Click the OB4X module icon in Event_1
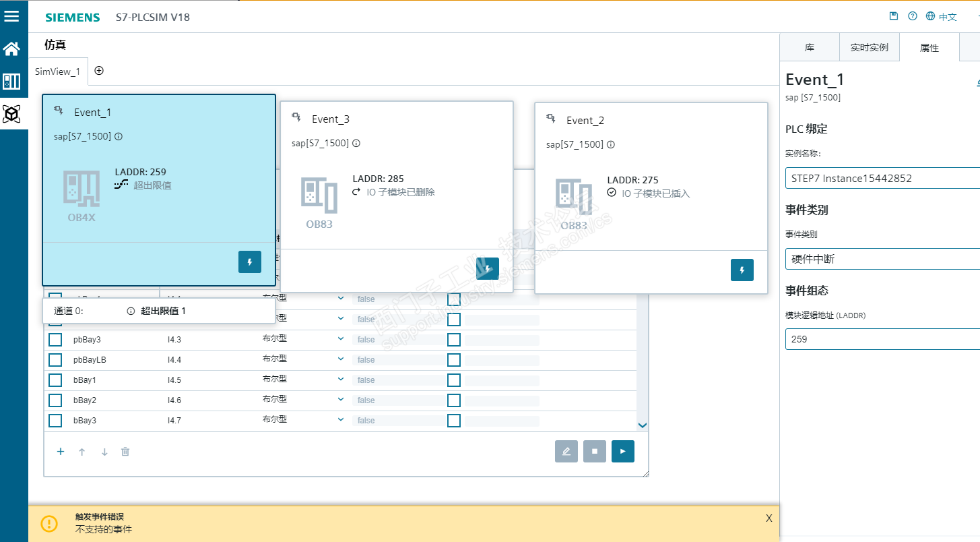Image resolution: width=980 pixels, height=542 pixels. (x=82, y=188)
